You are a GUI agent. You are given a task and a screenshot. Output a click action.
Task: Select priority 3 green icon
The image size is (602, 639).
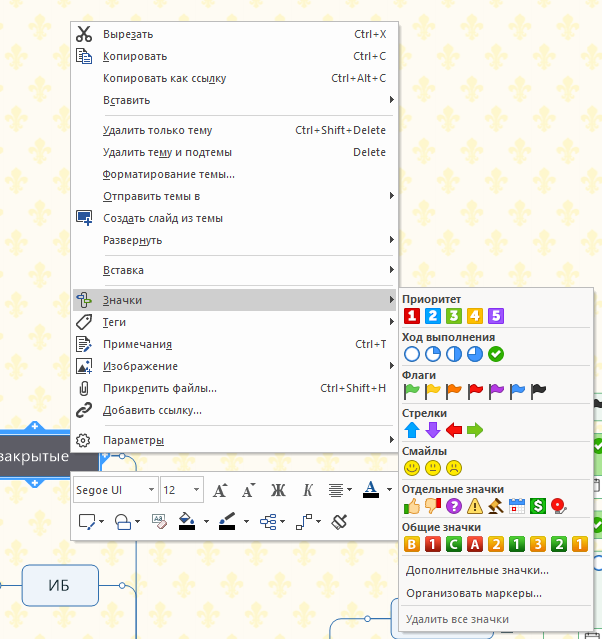[x=454, y=316]
